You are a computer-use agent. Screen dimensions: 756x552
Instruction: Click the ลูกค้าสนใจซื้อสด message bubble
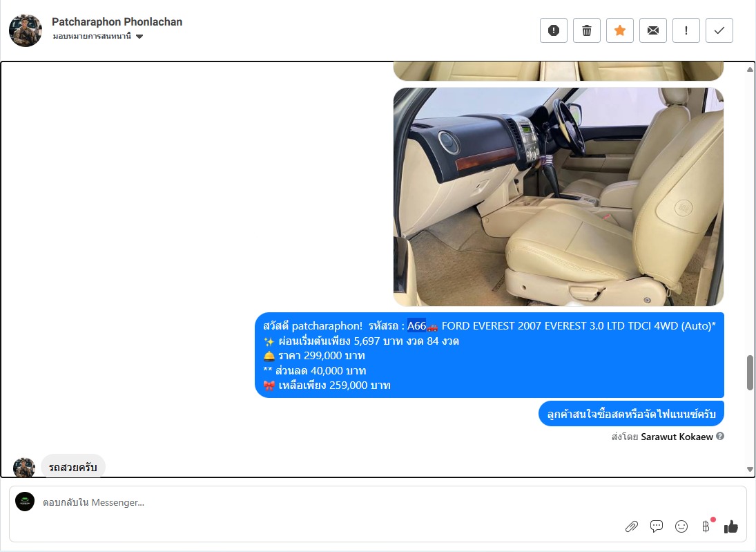[631, 414]
